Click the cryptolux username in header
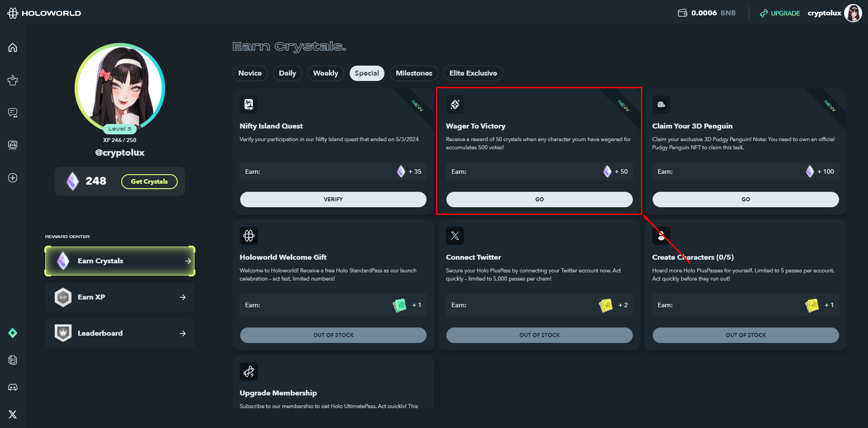The width and height of the screenshot is (868, 428). [824, 13]
